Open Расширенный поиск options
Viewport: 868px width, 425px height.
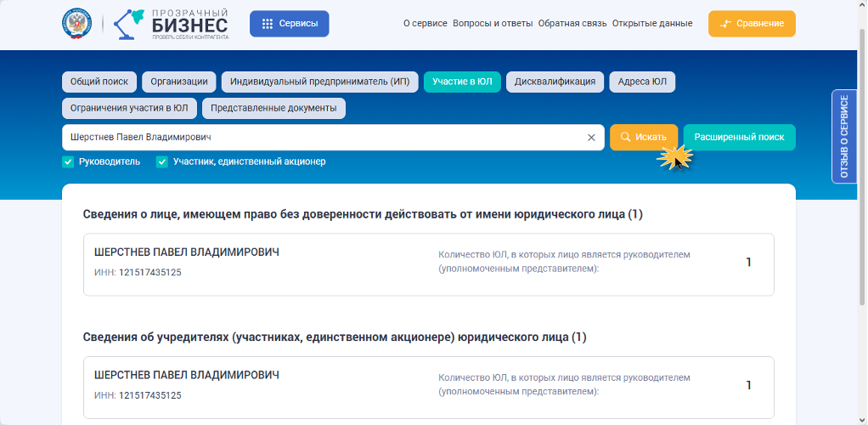[740, 138]
